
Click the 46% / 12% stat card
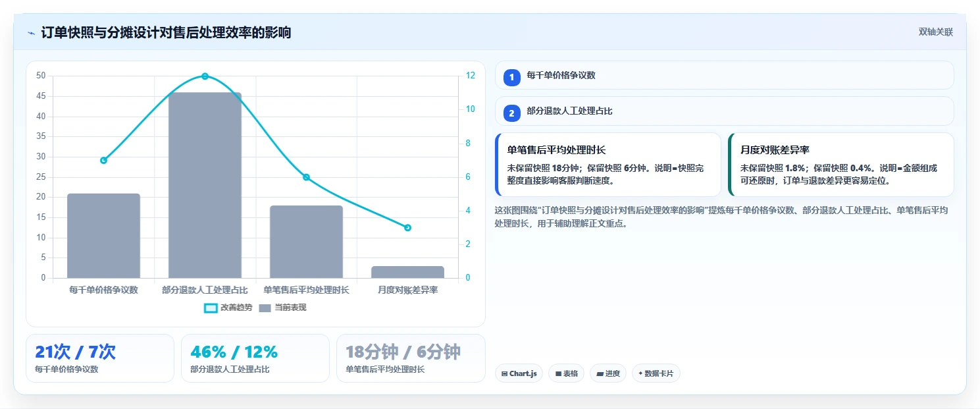[x=255, y=358]
